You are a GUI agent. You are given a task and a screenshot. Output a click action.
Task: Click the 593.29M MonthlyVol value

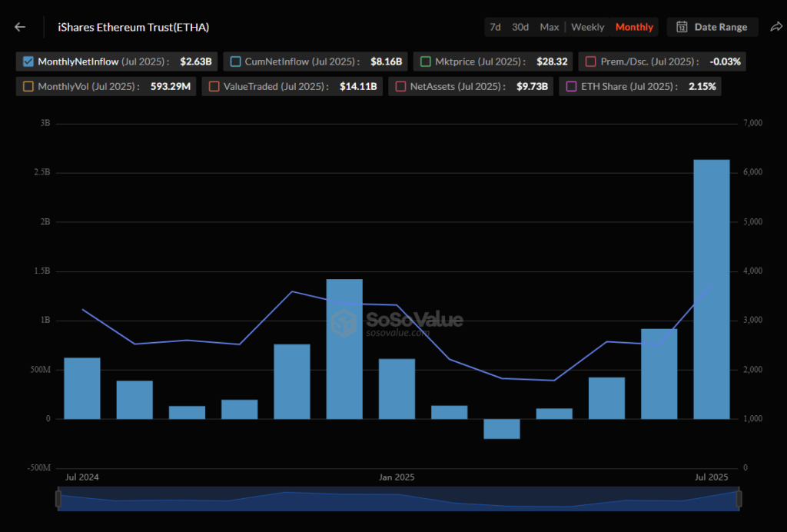pyautogui.click(x=170, y=86)
